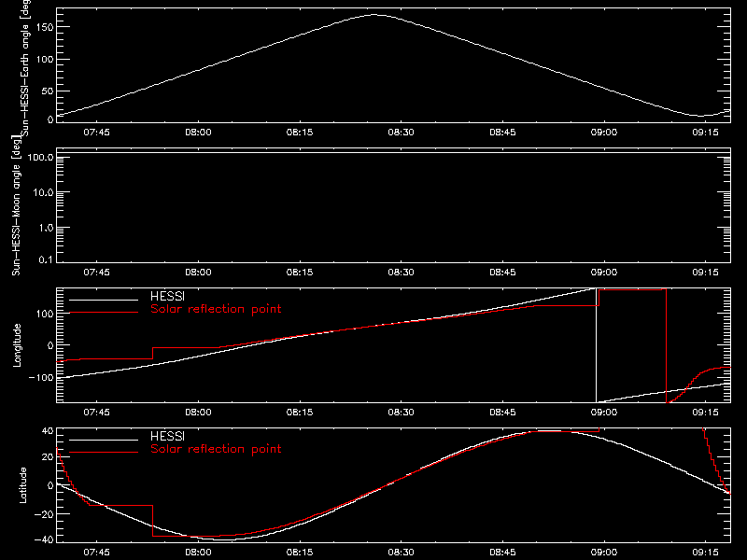Click the -40 tick on Latitude axis

(x=44, y=539)
